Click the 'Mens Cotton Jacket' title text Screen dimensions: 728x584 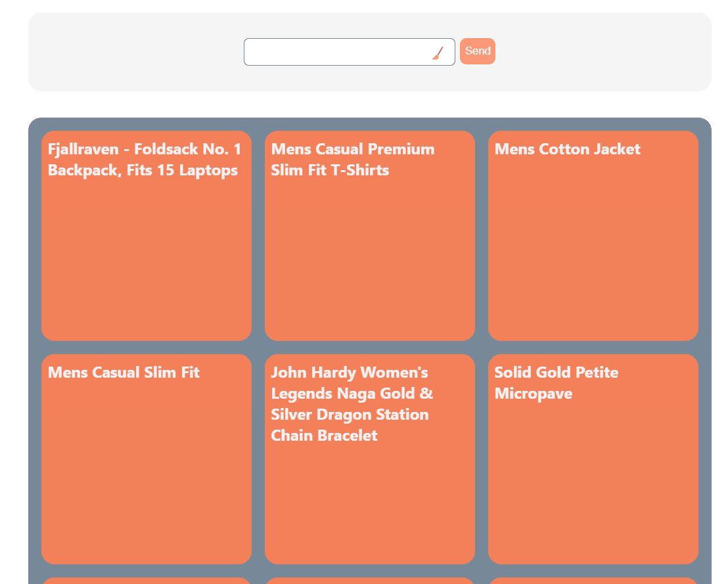567,149
